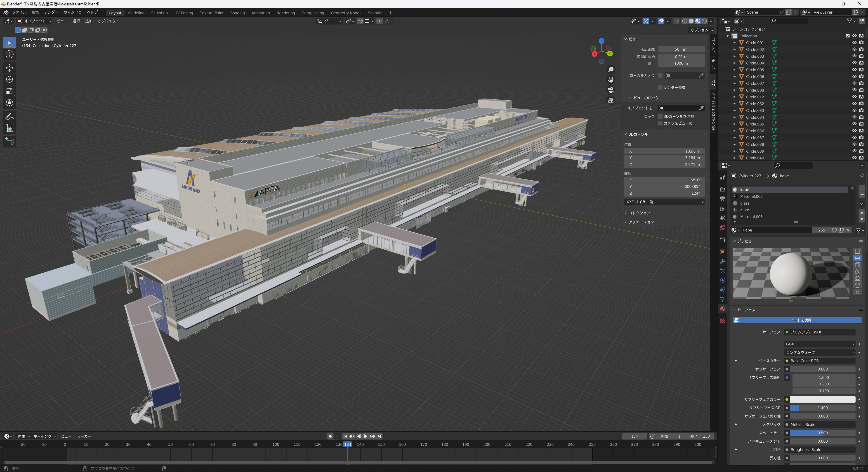Expand the コレクション panel section
This screenshot has width=868, height=472.
click(639, 213)
